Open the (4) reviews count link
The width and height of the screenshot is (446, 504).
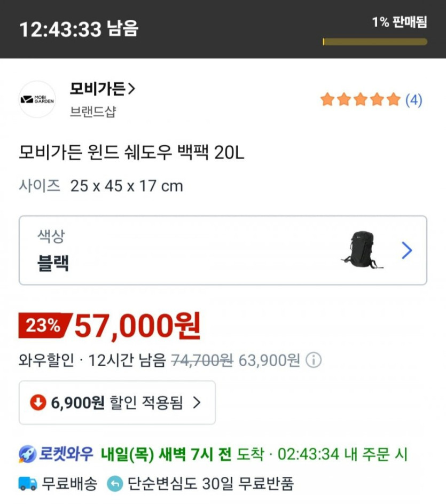tap(414, 100)
